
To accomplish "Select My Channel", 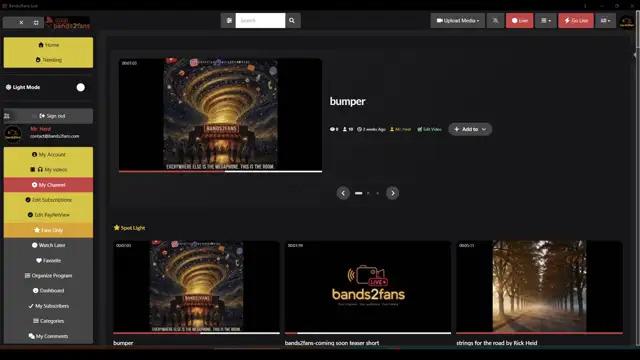I will (x=48, y=185).
